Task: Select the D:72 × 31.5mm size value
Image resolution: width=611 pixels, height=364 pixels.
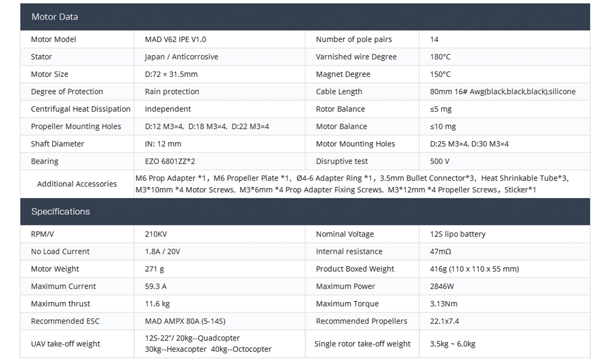Action: [x=171, y=74]
